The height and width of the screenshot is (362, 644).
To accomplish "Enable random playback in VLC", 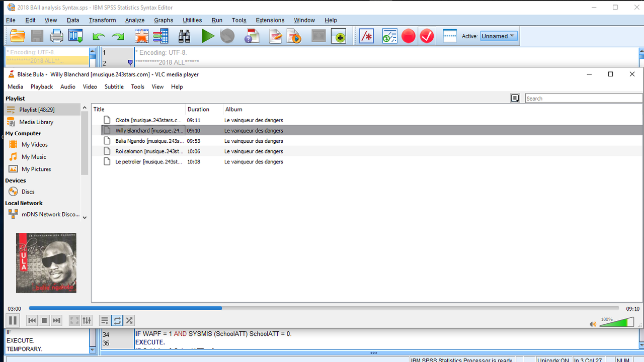I will (x=129, y=320).
